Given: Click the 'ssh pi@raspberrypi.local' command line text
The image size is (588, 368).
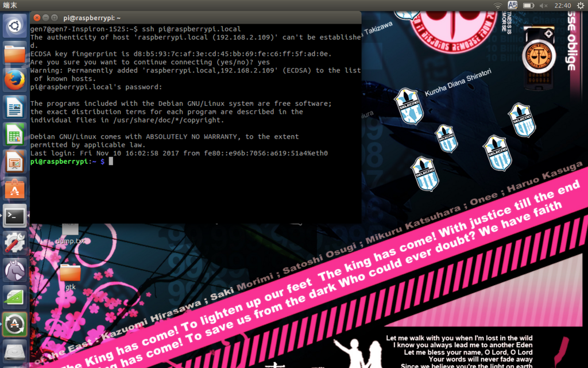Looking at the screenshot, I should point(191,29).
